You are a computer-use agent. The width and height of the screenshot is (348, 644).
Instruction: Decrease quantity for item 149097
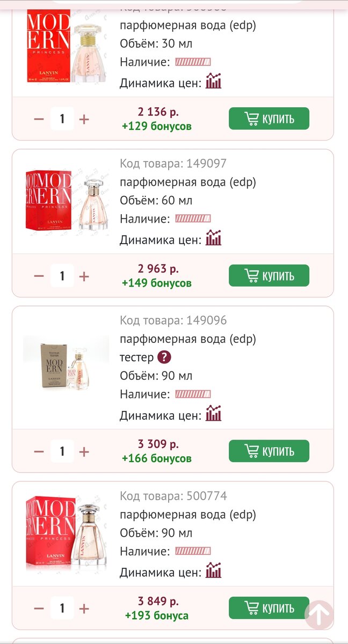[x=38, y=275]
